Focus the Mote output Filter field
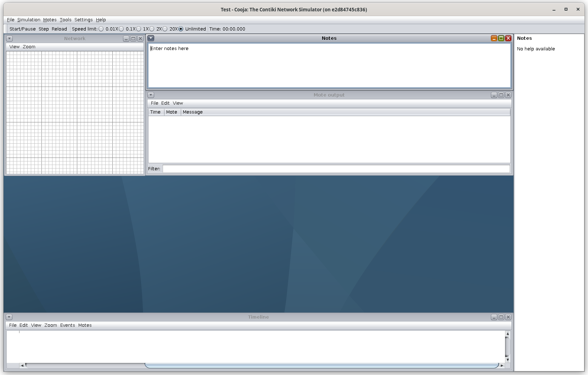588x375 pixels. [336, 169]
